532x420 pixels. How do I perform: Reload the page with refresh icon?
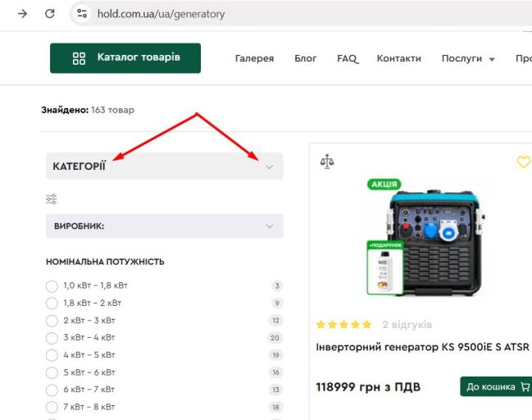pos(50,14)
